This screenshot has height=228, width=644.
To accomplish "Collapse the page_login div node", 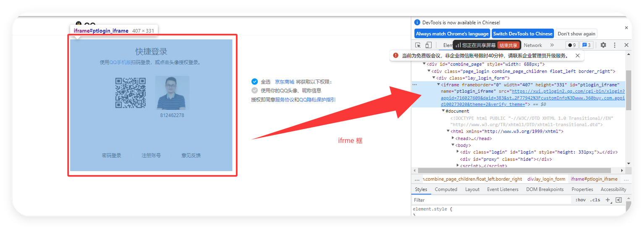I will (429, 71).
